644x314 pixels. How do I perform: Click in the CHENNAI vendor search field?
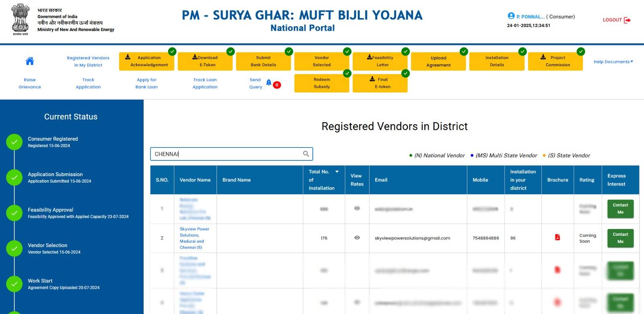coord(231,154)
